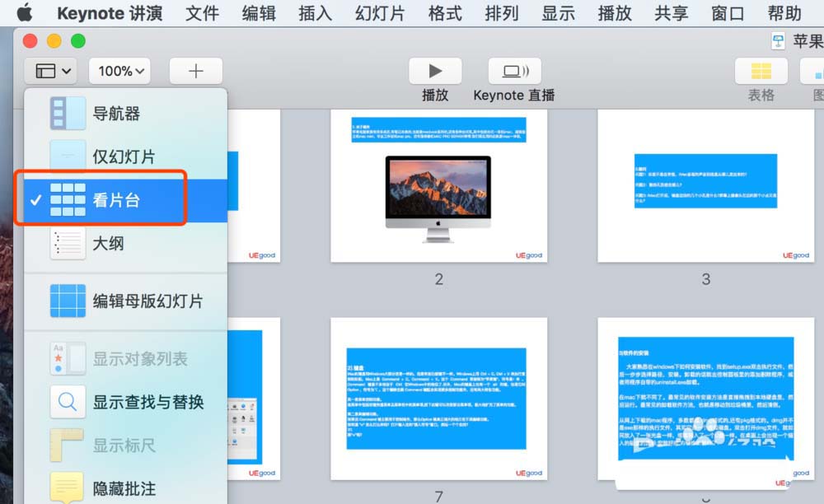Screen dimensions: 824x504
Task: Open the 显示 menu in menu bar
Action: coord(559,13)
